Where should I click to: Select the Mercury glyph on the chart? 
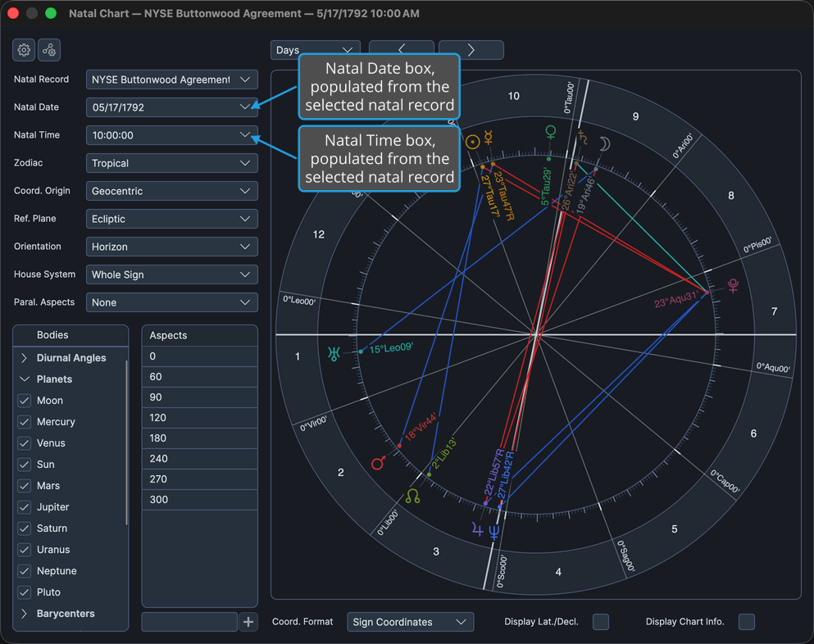coord(489,137)
